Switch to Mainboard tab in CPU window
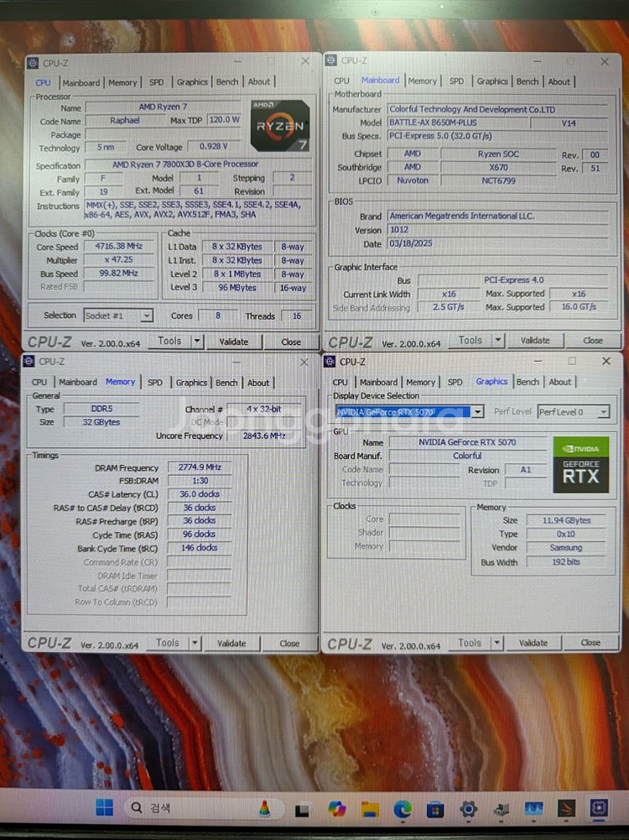The image size is (629, 840). click(x=81, y=82)
